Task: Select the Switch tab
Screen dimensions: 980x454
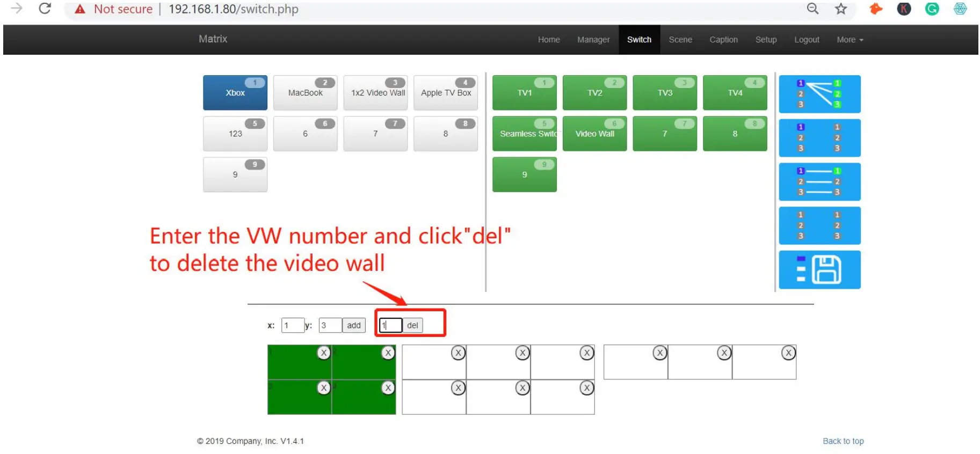Action: pyautogui.click(x=639, y=40)
